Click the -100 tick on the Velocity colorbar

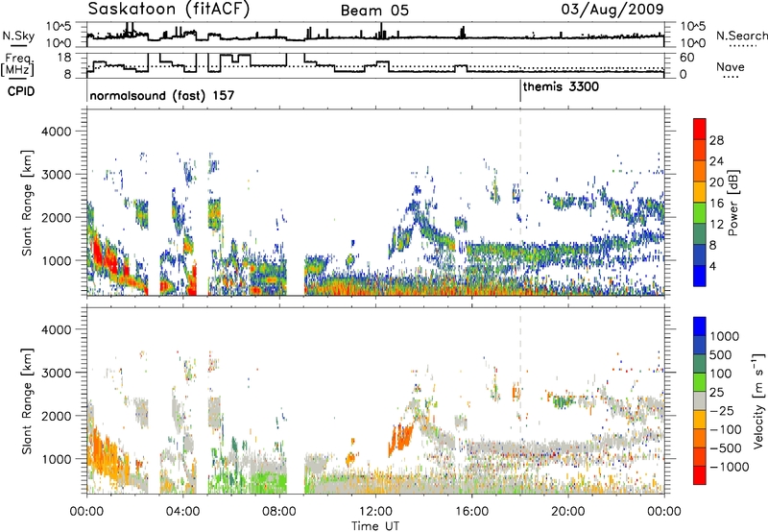click(x=726, y=429)
